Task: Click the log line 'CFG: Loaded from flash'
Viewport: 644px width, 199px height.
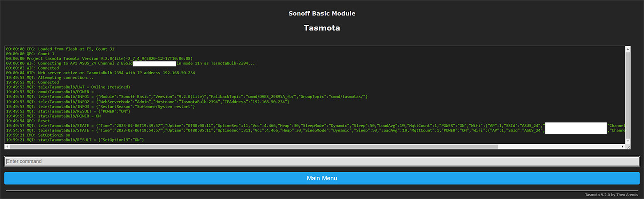Action: click(60, 49)
